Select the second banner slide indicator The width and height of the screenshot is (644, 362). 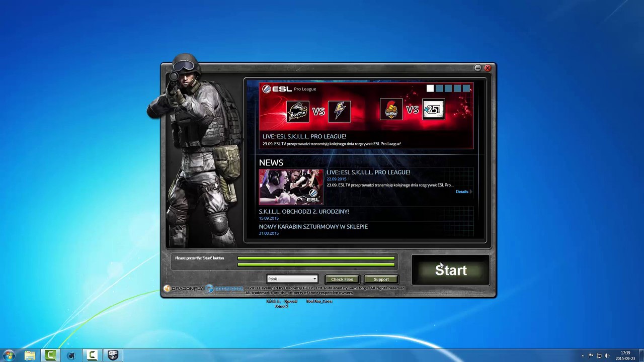pos(439,88)
